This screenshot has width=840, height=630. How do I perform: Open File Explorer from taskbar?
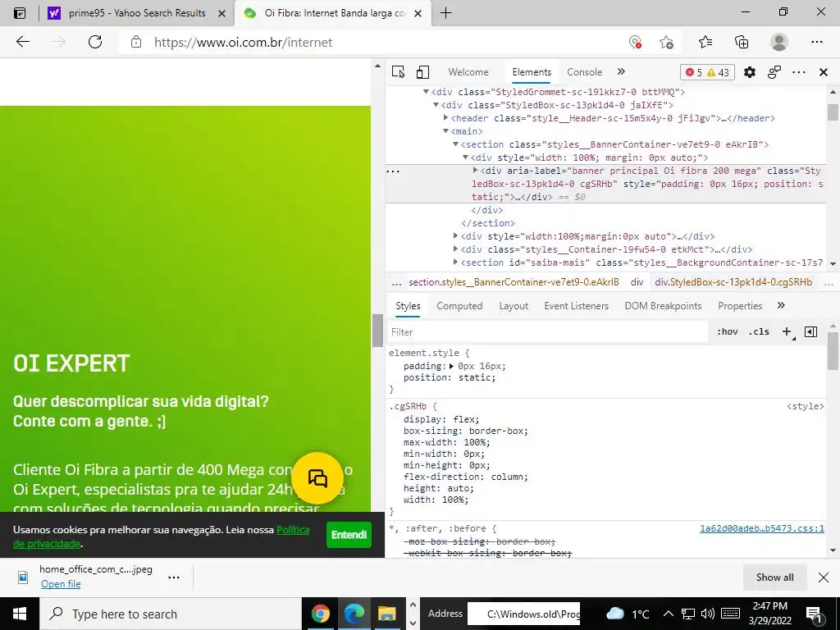[387, 614]
